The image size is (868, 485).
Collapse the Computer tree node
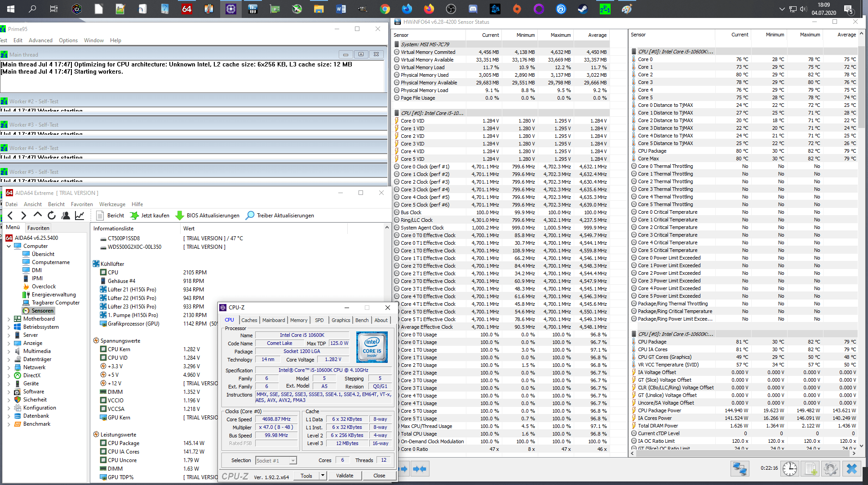tap(9, 246)
